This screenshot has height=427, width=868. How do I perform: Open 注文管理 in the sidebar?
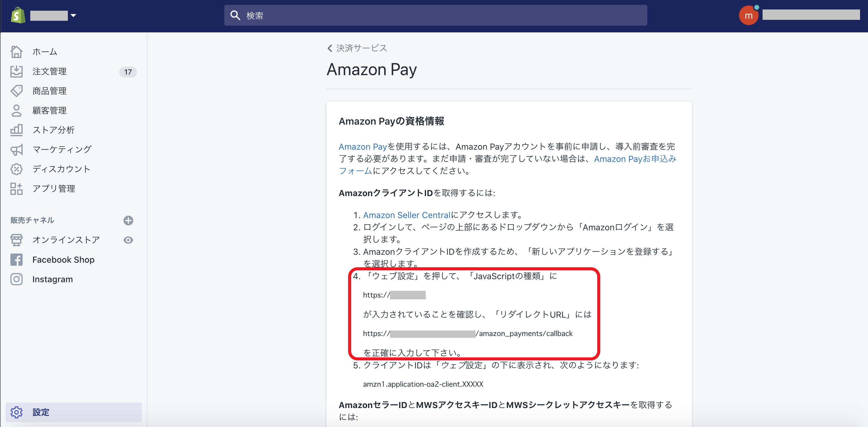click(49, 71)
